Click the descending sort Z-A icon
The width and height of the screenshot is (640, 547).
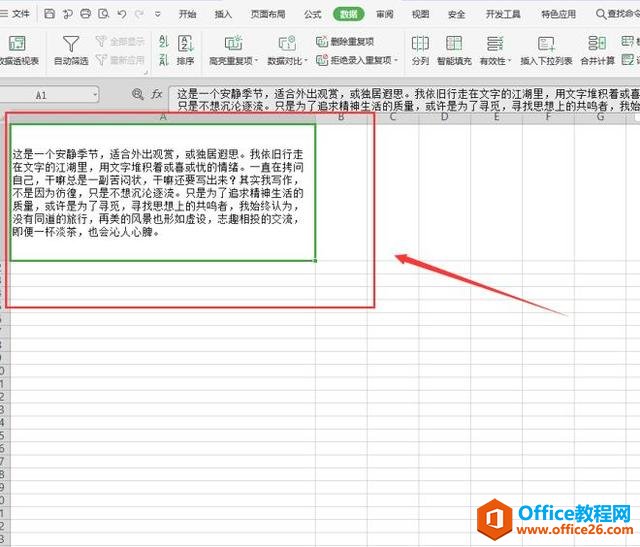[x=164, y=60]
